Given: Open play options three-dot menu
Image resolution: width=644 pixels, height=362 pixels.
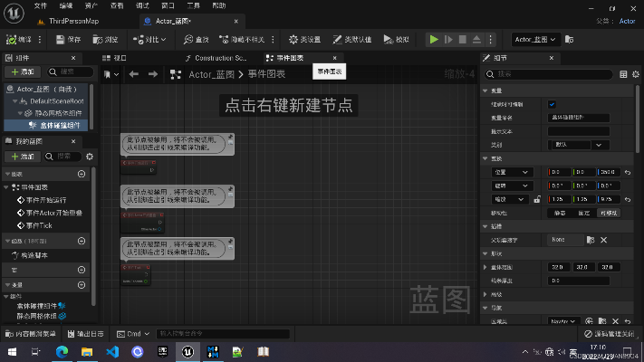Looking at the screenshot, I should coord(490,40).
